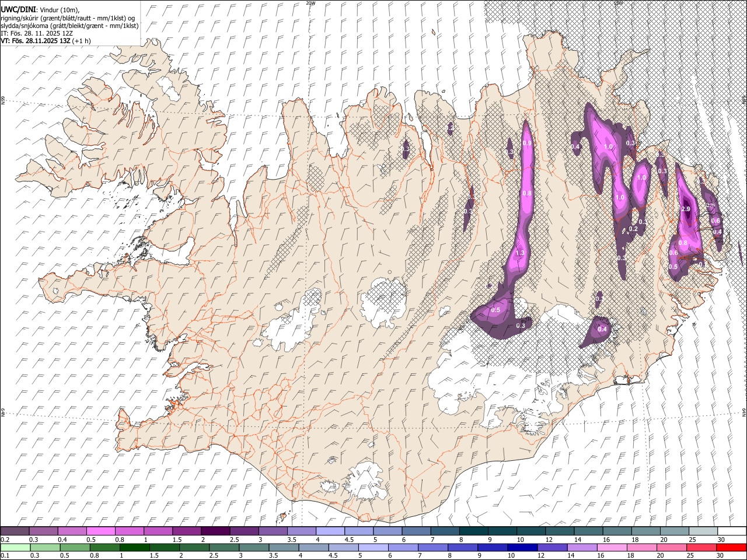
Task: Pick the dark purple snow swatch between 2 and 2.5
Action: tap(215, 531)
